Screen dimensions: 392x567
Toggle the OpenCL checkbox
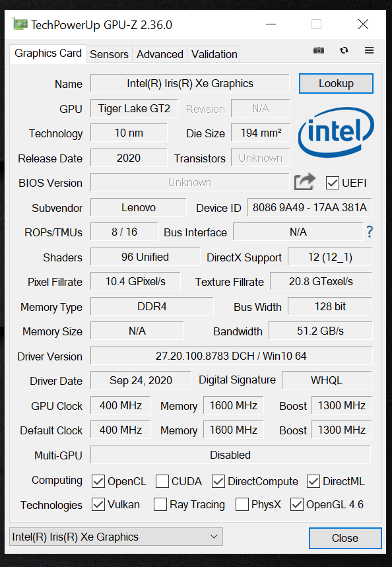(98, 481)
